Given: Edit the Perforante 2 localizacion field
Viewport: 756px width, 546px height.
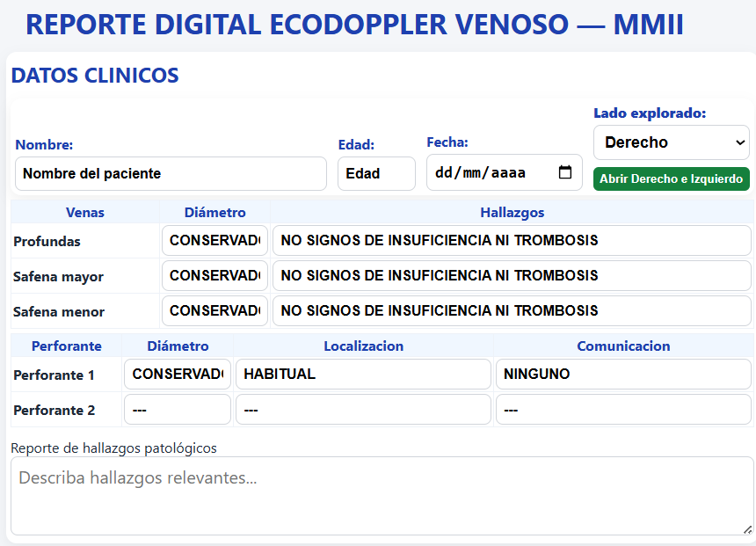Looking at the screenshot, I should (363, 410).
